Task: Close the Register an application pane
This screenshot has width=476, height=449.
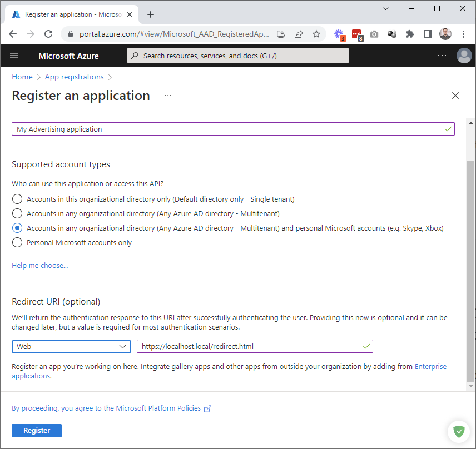Action: coord(455,96)
